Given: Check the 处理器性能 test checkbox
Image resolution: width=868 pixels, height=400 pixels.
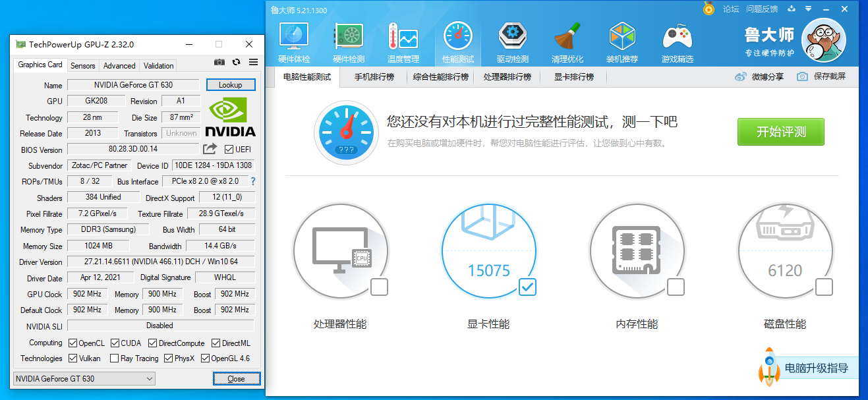Looking at the screenshot, I should pyautogui.click(x=379, y=287).
